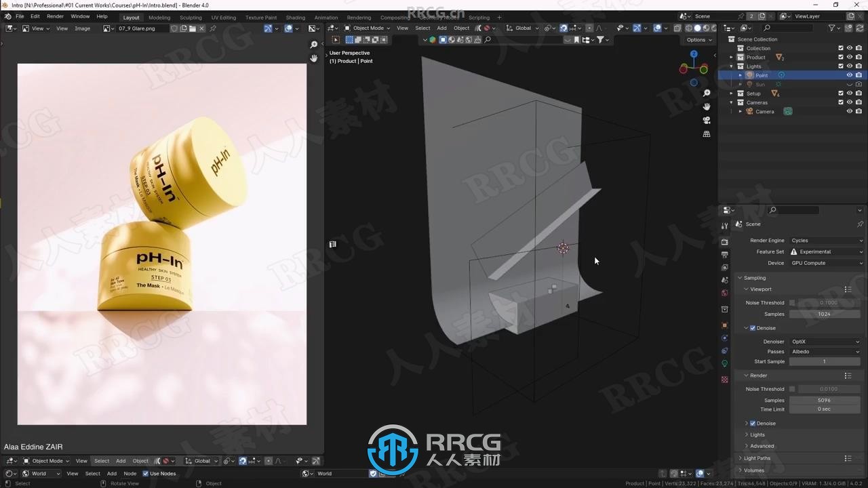Uncheck render Denoise checkbox

pyautogui.click(x=753, y=424)
